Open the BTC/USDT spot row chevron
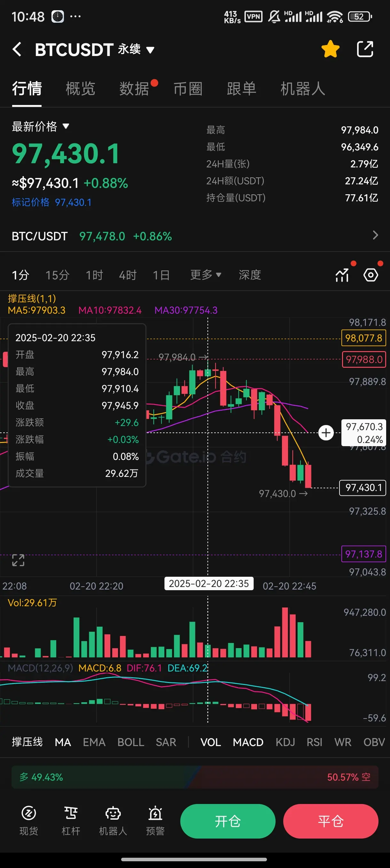Screen dimensions: 390x868 (376, 235)
